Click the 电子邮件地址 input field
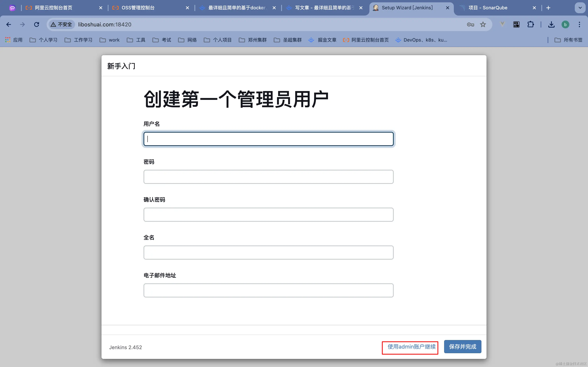The height and width of the screenshot is (367, 588). 268,290
